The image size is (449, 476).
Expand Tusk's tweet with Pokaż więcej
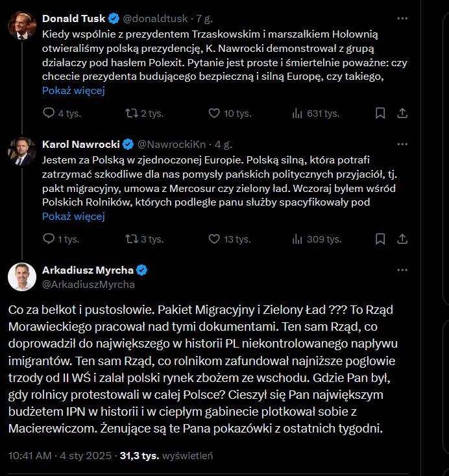pos(73,90)
